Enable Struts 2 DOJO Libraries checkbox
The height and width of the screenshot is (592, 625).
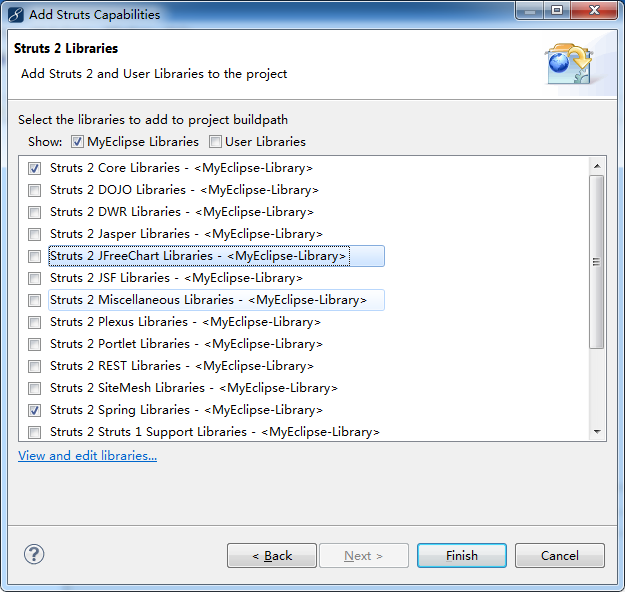pos(35,190)
